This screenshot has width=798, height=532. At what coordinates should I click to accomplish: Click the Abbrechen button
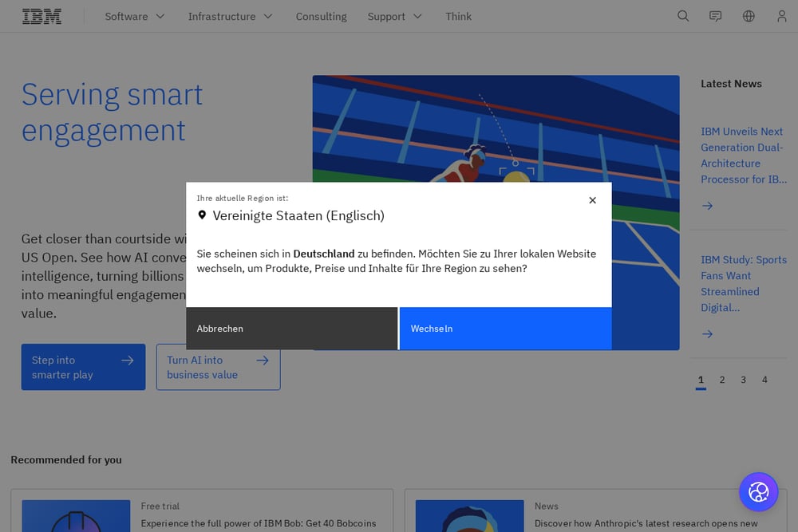click(291, 329)
